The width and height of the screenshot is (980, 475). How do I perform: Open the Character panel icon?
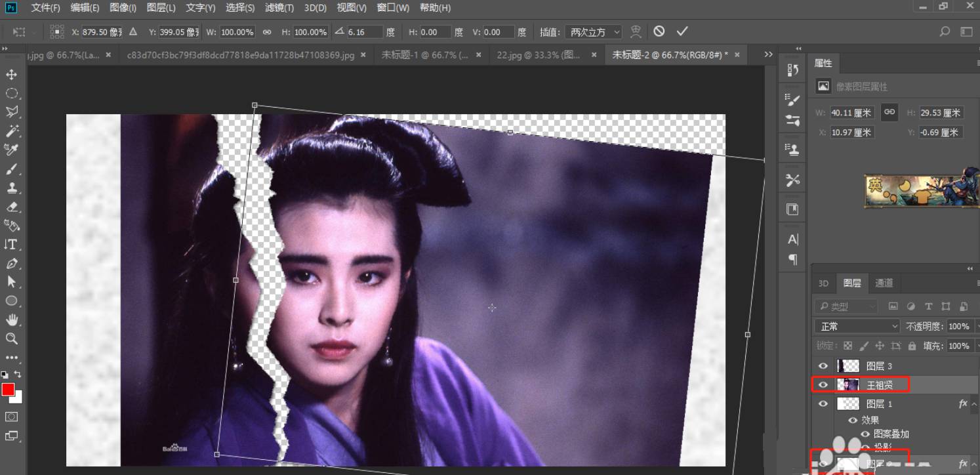(792, 239)
